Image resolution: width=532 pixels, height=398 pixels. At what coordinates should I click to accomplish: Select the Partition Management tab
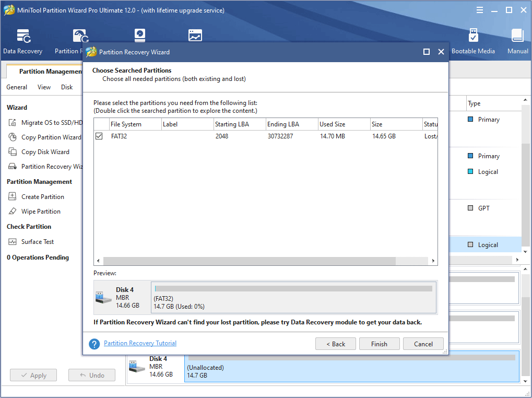[x=45, y=71]
